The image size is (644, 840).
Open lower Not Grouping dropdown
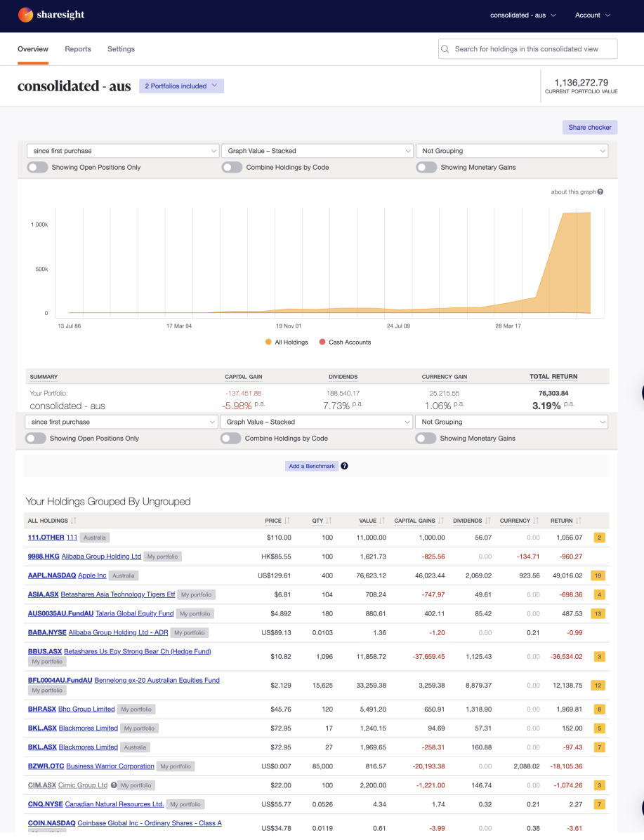[511, 422]
